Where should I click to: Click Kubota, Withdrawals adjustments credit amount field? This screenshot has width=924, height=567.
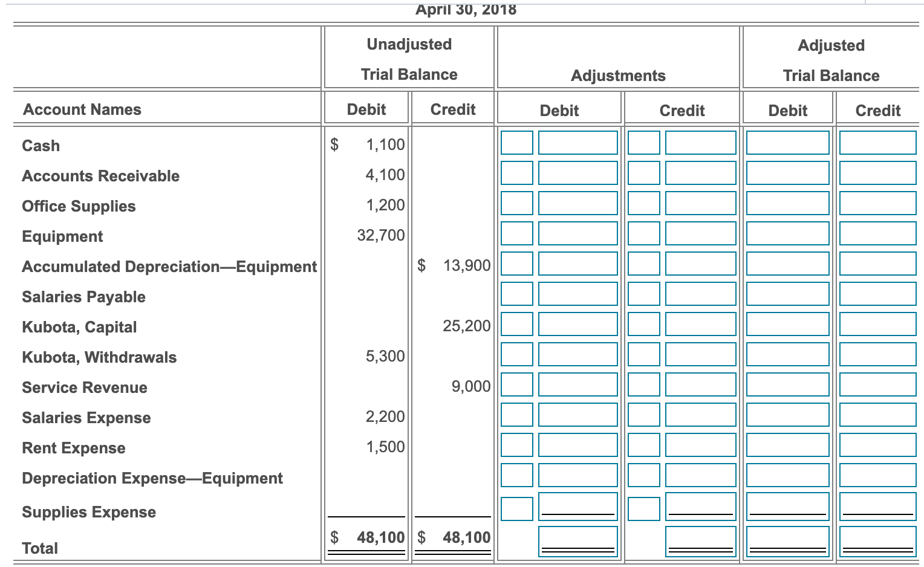coord(701,354)
